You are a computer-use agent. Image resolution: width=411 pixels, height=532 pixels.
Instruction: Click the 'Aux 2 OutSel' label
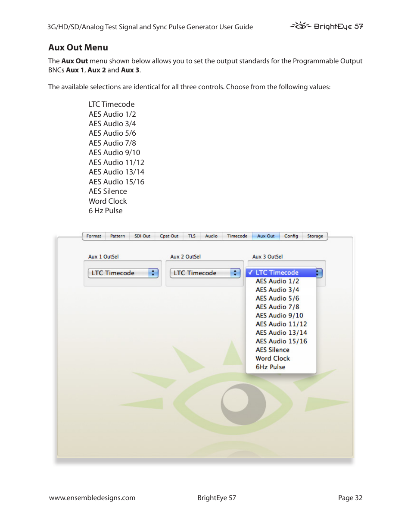[x=185, y=257]
